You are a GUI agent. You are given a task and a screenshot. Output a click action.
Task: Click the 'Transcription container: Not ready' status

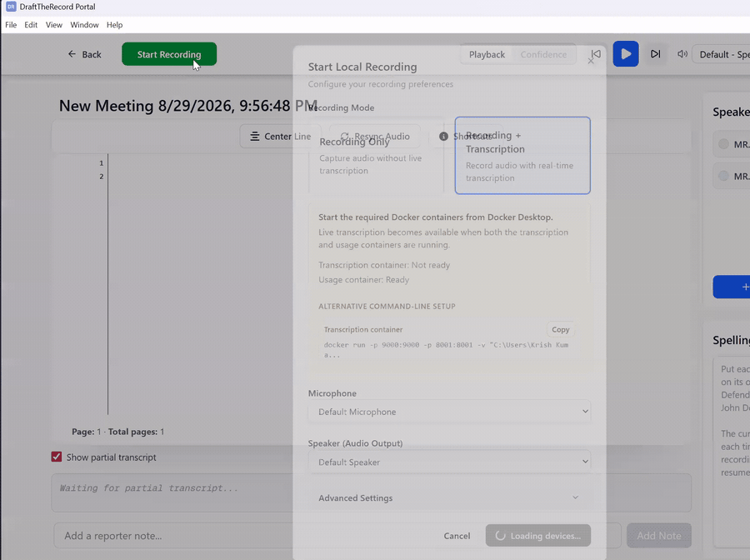coord(384,265)
